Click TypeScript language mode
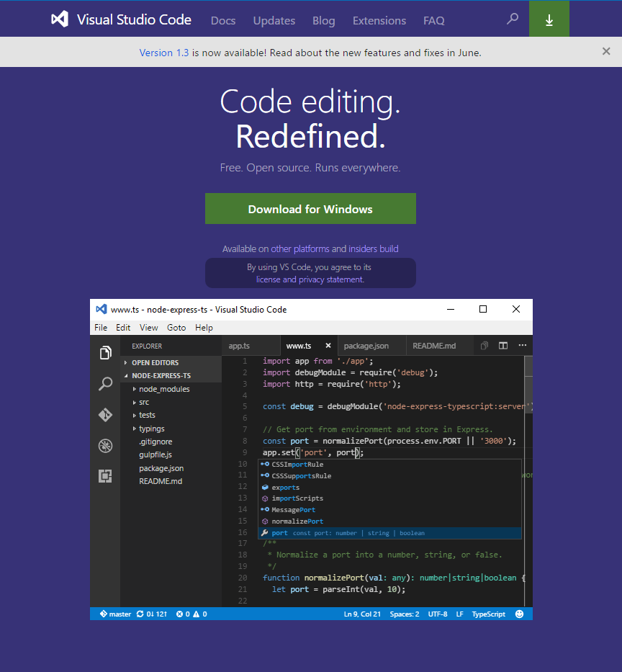The height and width of the screenshot is (672, 622). click(488, 614)
